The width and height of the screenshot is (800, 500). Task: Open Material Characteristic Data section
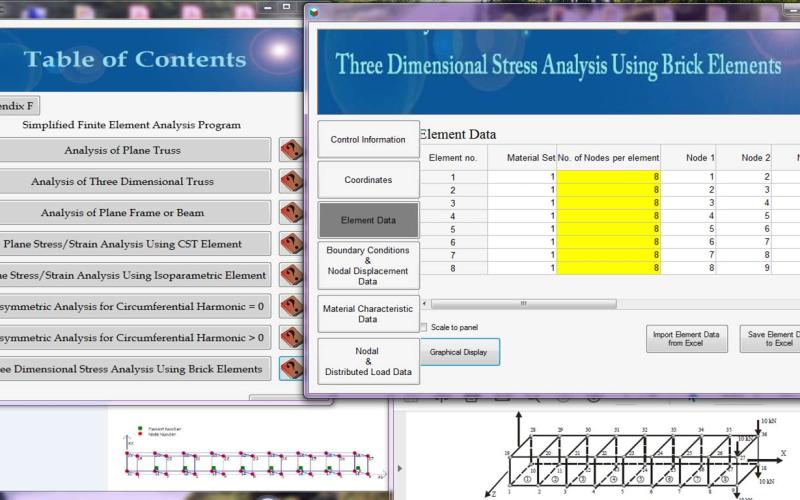point(368,314)
